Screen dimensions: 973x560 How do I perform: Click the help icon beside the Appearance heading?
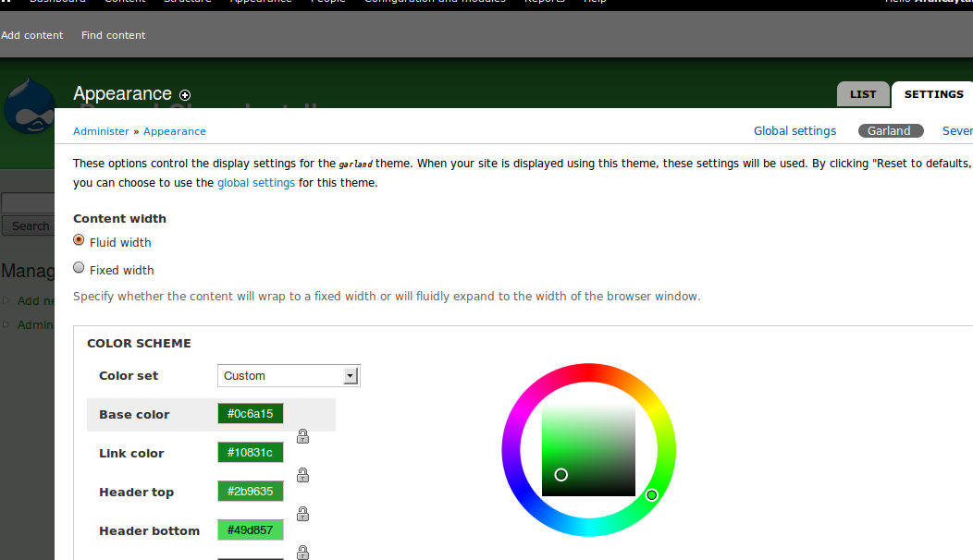(185, 95)
